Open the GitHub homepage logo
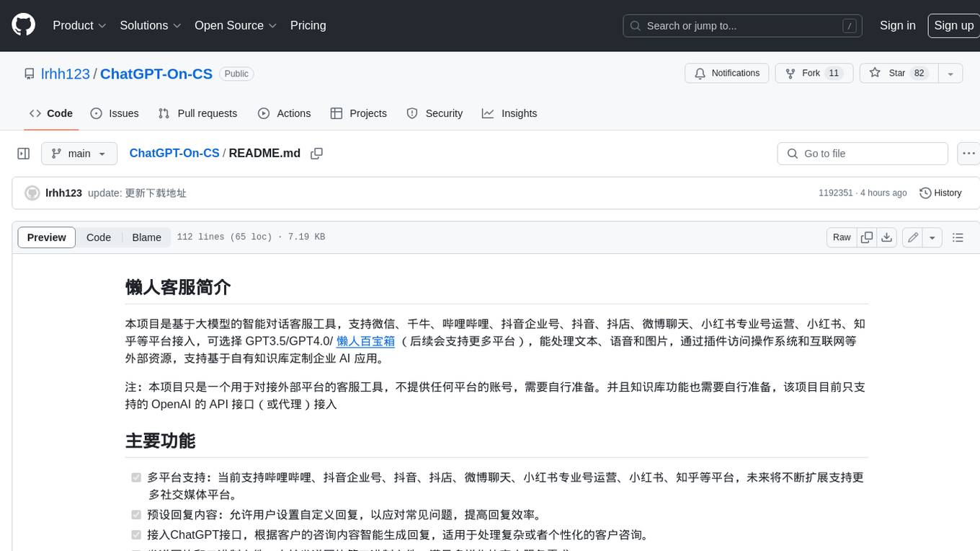This screenshot has width=980, height=551. point(23,25)
